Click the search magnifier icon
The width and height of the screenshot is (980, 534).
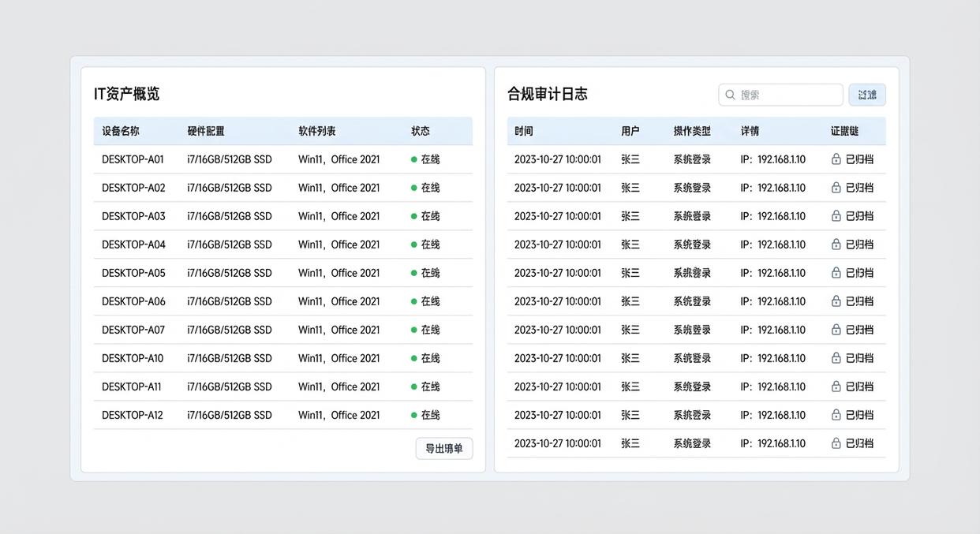[730, 94]
